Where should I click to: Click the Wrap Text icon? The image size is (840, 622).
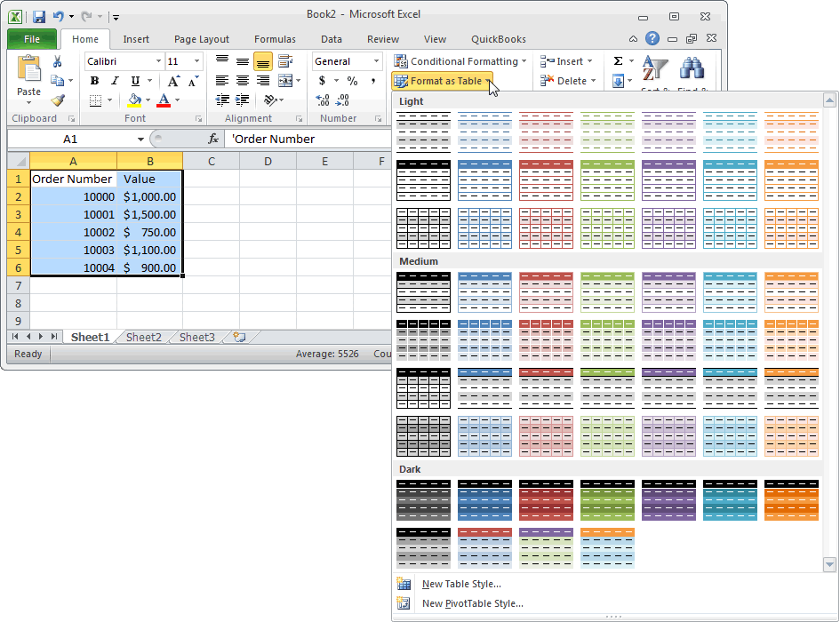click(x=285, y=61)
